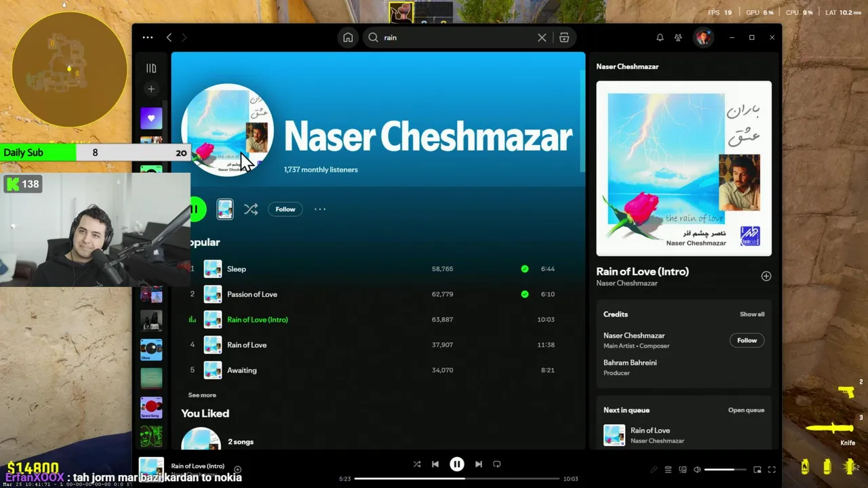
Task: Open the lyrics microphone icon
Action: tap(654, 470)
